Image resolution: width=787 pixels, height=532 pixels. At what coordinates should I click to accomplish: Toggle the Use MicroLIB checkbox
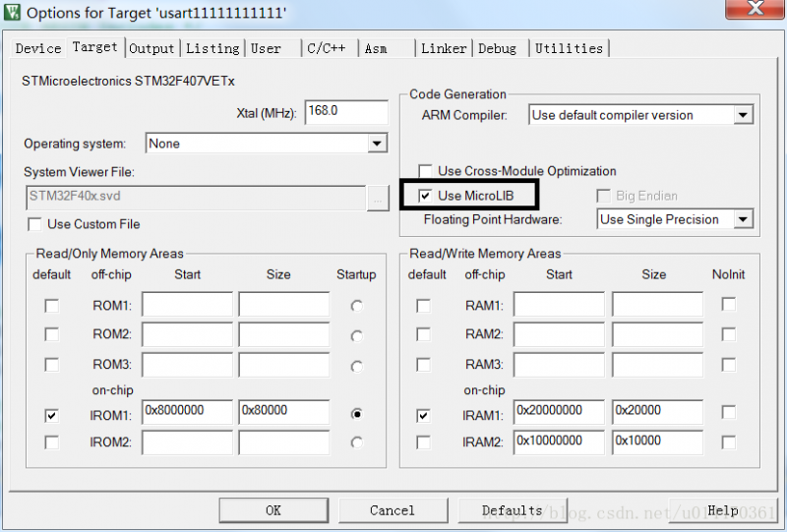pyautogui.click(x=425, y=196)
